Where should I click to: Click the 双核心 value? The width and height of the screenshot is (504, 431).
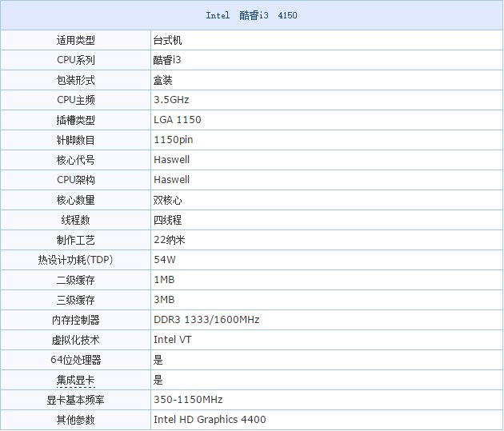(x=167, y=200)
